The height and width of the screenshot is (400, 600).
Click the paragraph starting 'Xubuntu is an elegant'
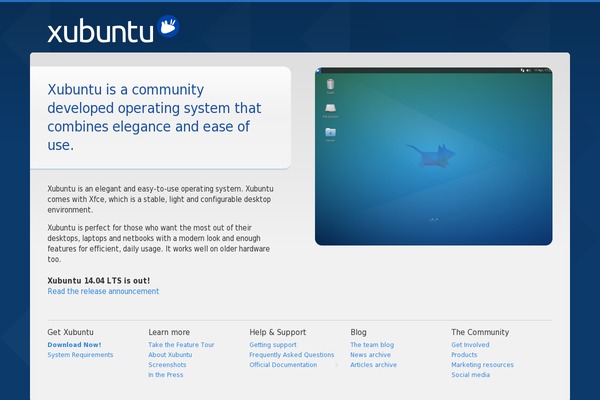tap(160, 199)
